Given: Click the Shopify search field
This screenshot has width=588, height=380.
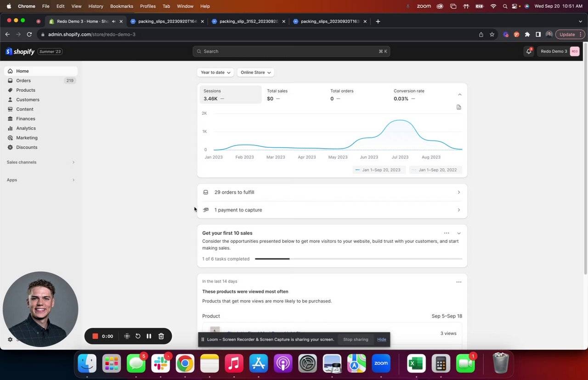Looking at the screenshot, I should tap(291, 51).
